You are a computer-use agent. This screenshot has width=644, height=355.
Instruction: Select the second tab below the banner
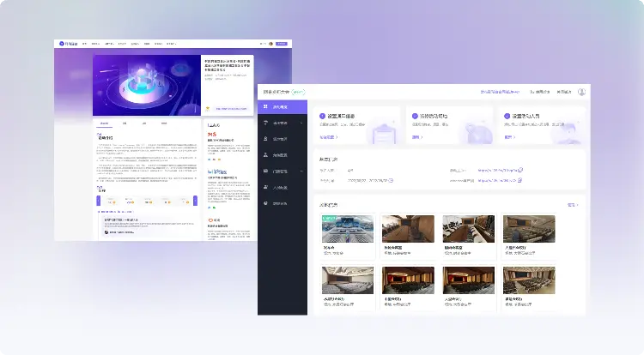pos(125,123)
